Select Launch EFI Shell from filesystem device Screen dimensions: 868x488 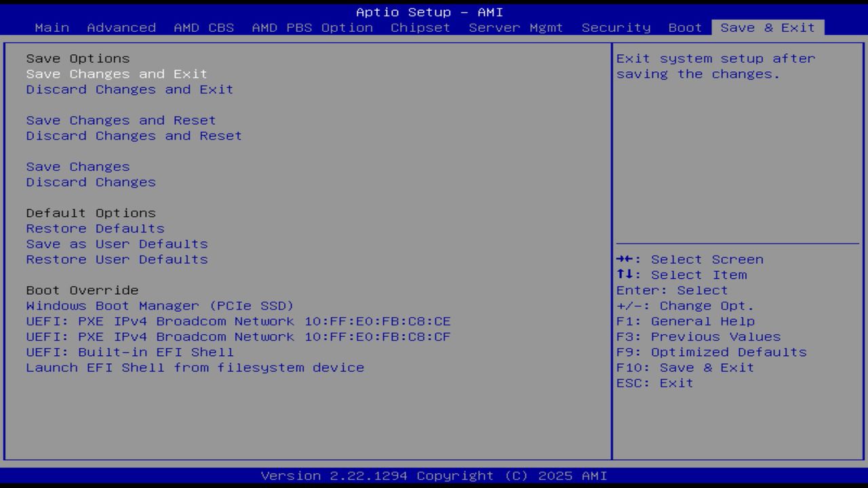195,367
